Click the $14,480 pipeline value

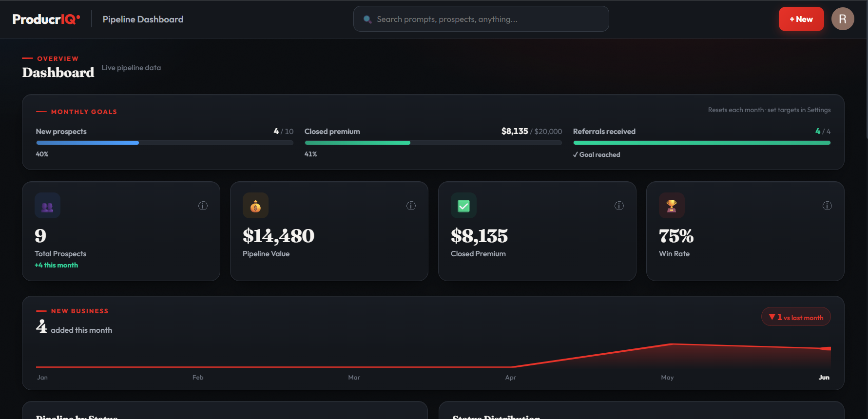[278, 236]
